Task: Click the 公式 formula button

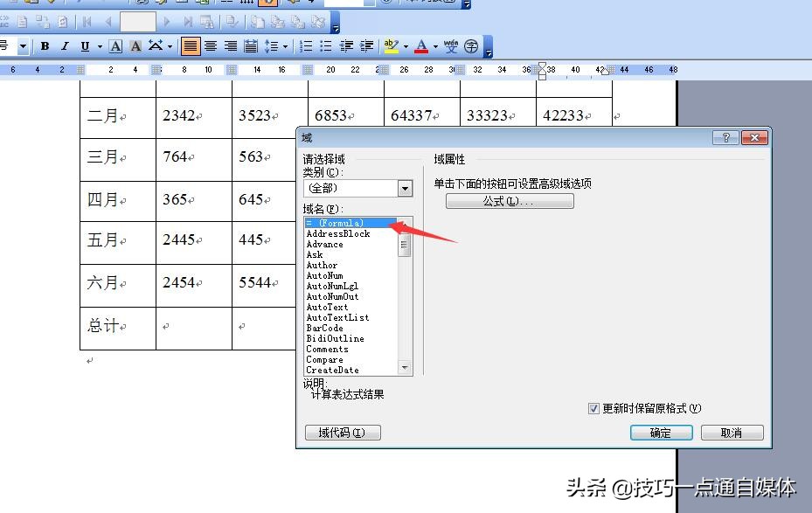Action: tap(510, 201)
